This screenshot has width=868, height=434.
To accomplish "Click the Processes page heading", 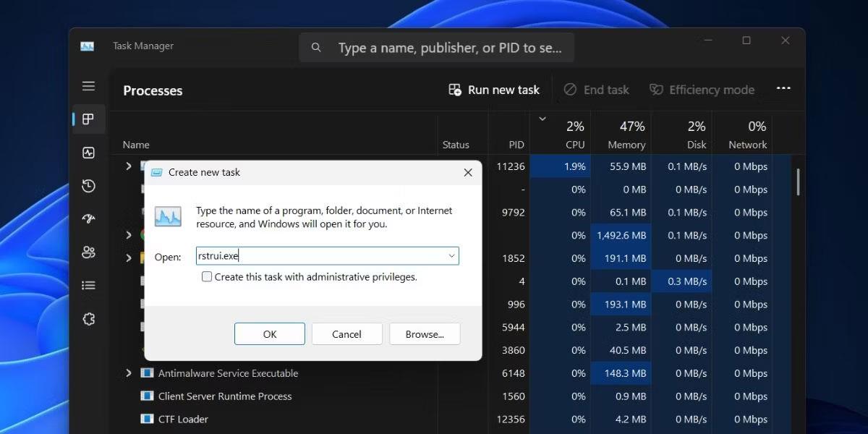I will click(x=153, y=90).
